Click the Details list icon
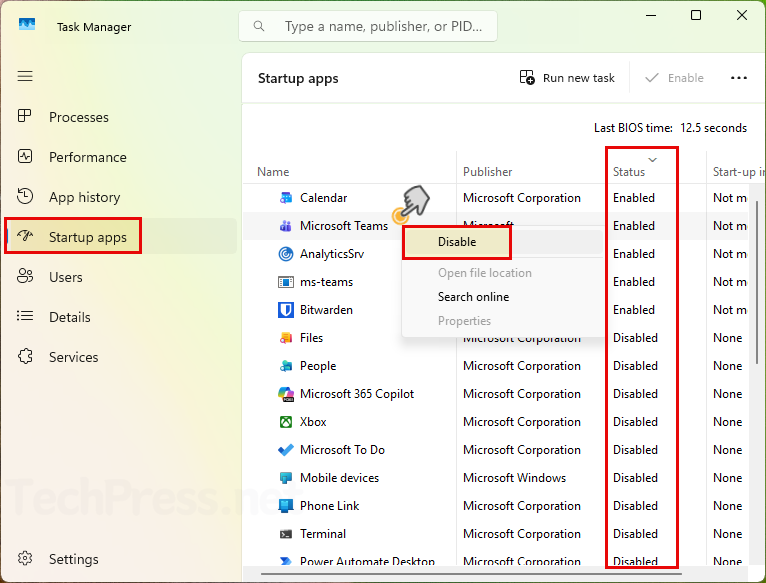 point(25,316)
